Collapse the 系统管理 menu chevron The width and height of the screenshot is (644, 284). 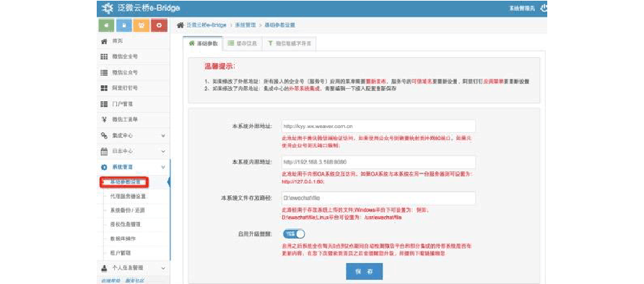pyautogui.click(x=163, y=167)
